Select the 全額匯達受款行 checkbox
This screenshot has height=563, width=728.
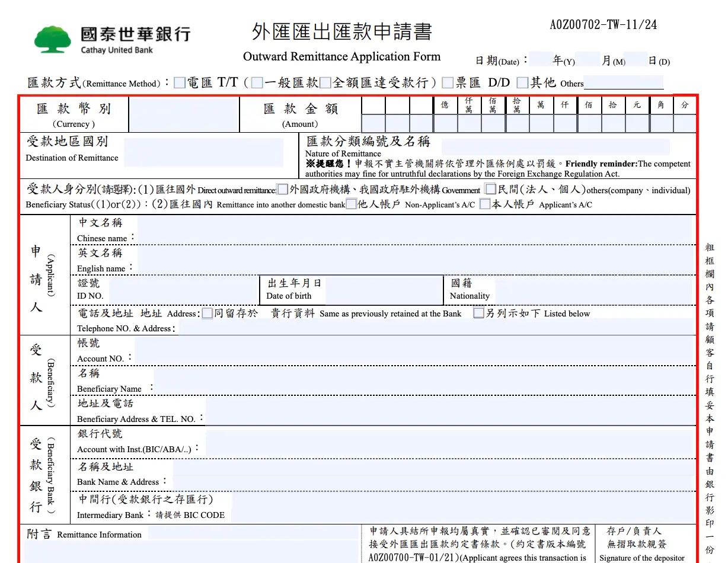tap(325, 83)
